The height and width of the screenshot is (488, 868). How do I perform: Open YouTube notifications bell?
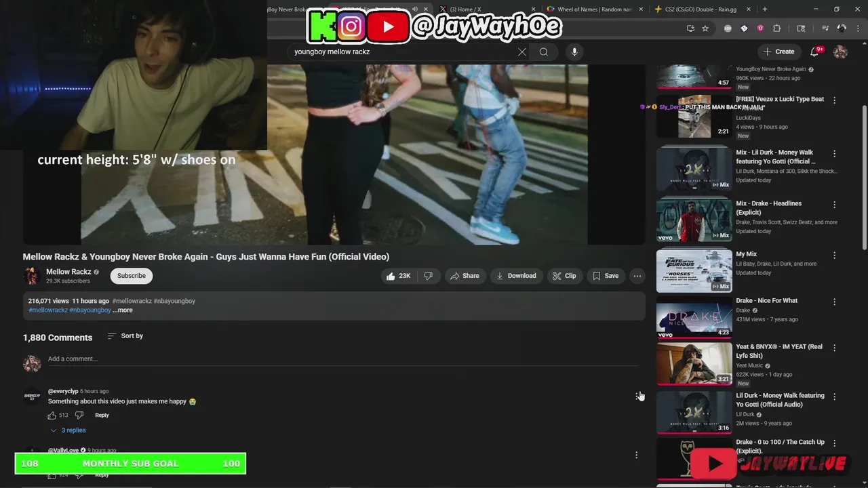[815, 52]
